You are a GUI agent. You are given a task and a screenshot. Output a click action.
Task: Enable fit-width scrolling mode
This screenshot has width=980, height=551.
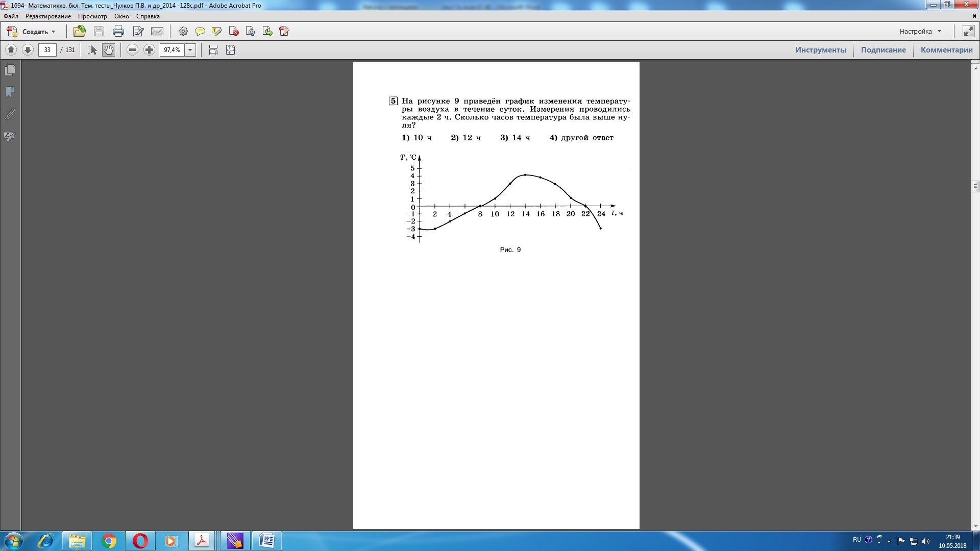click(x=213, y=50)
